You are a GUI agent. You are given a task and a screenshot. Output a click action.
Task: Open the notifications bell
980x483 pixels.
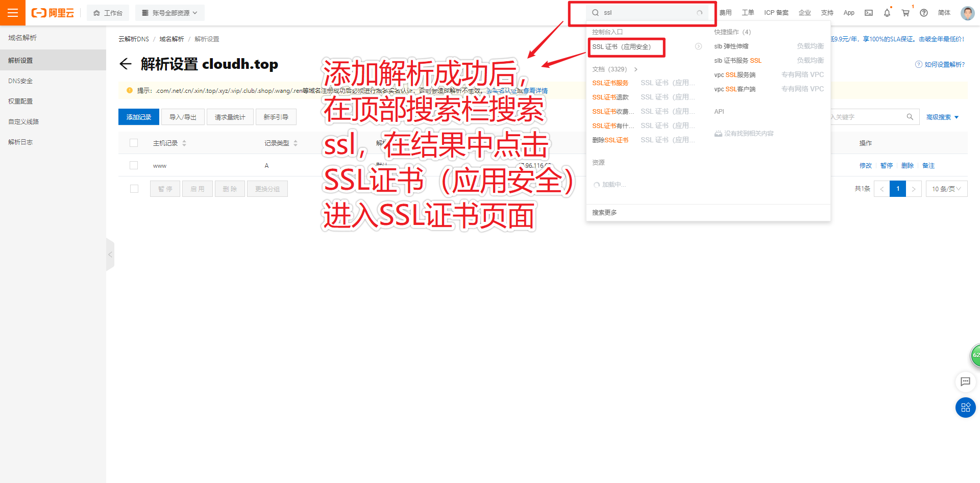[887, 13]
